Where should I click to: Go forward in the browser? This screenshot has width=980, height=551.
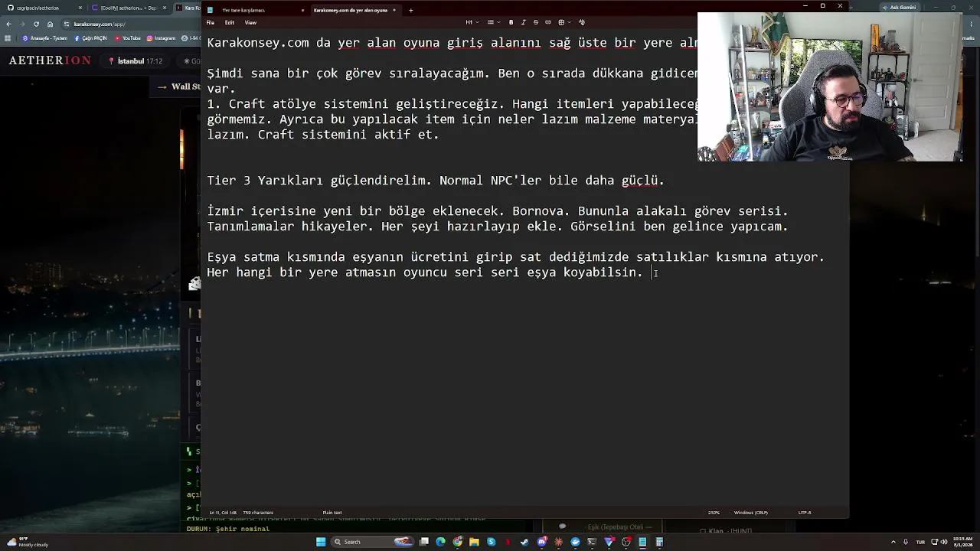click(x=22, y=24)
